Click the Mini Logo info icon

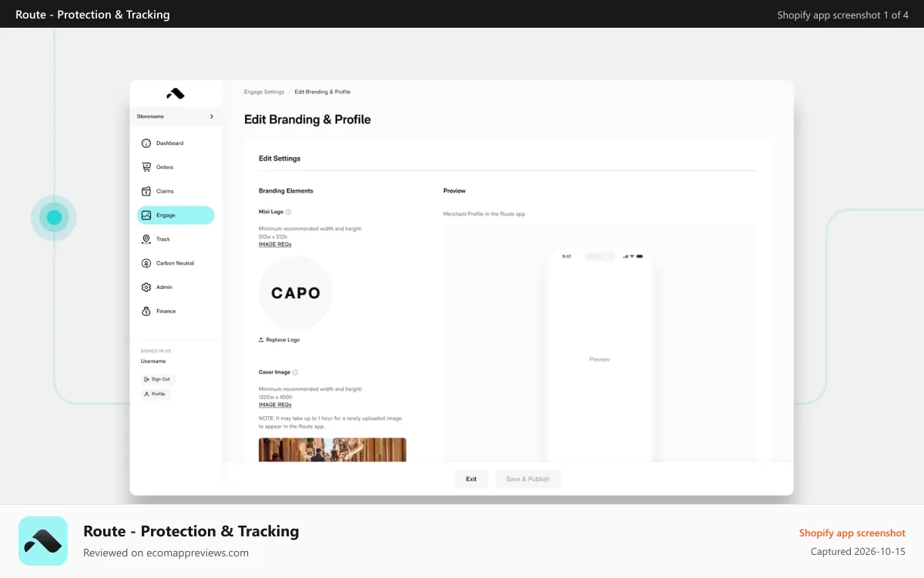289,212
